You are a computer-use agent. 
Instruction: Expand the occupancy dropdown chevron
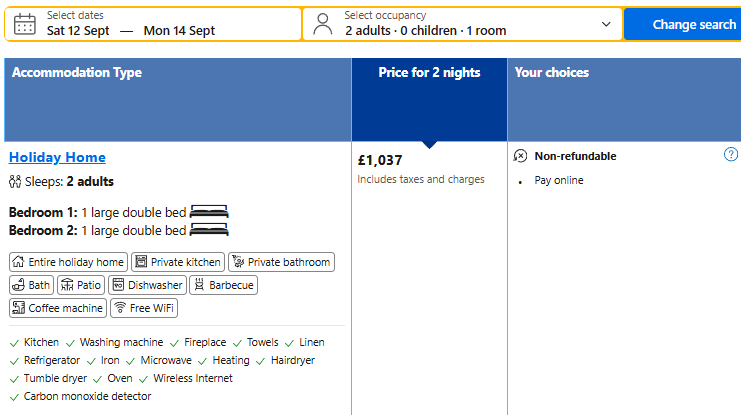pyautogui.click(x=606, y=24)
